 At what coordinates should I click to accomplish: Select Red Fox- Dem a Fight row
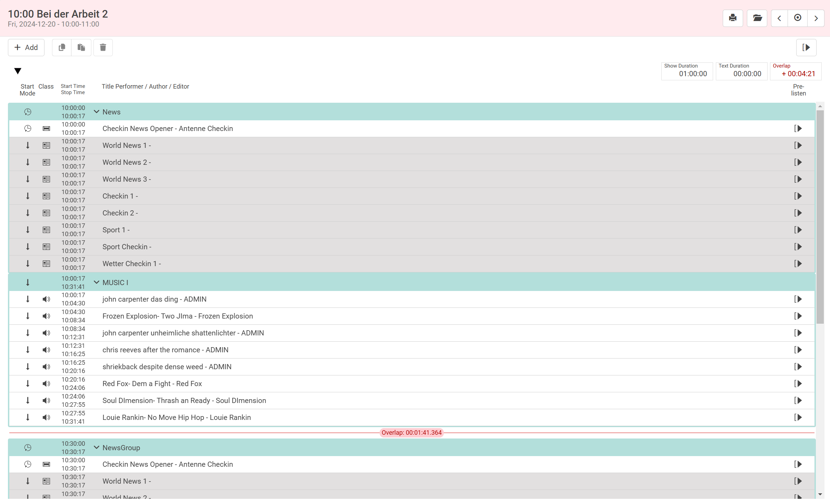(152, 384)
